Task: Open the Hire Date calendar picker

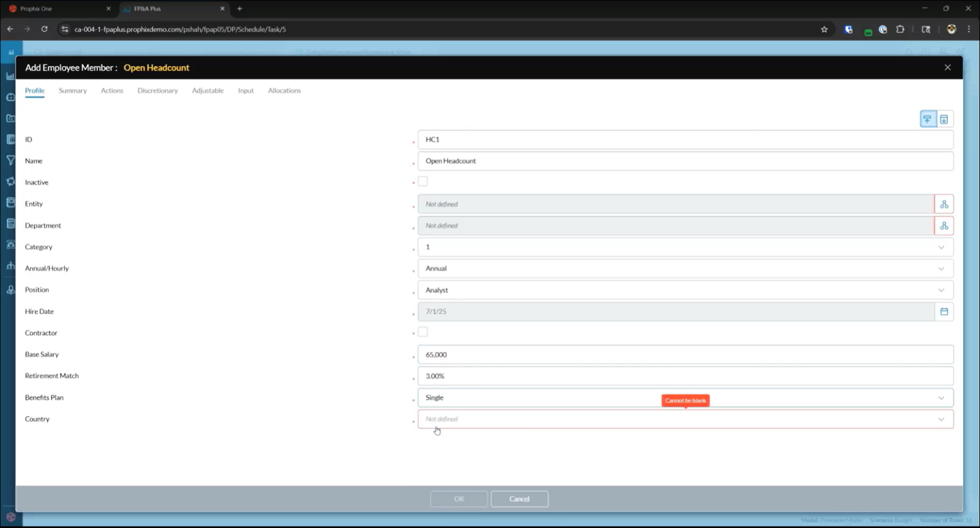Action: (944, 312)
